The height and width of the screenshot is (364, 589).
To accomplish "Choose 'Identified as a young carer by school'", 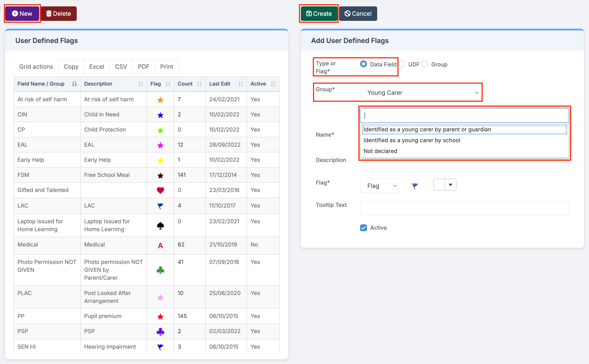I will (464, 140).
